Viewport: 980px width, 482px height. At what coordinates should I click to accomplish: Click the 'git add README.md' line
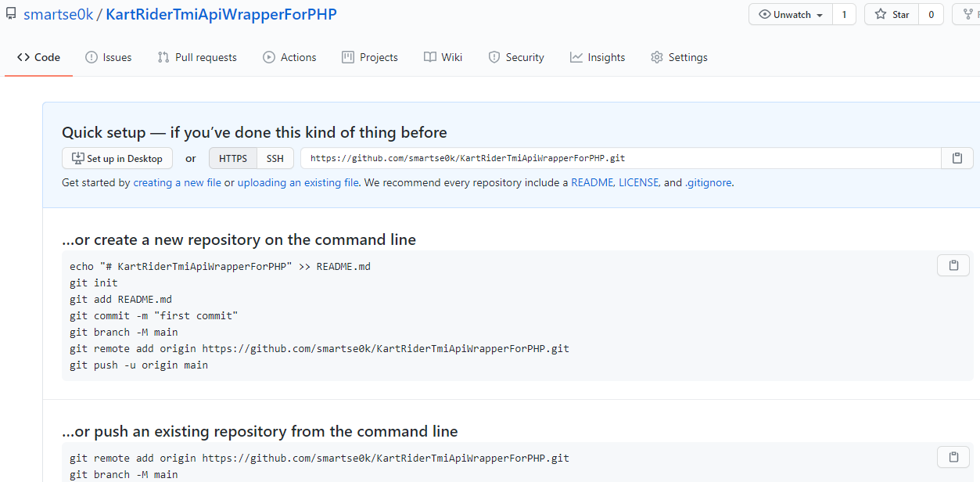tap(120, 299)
